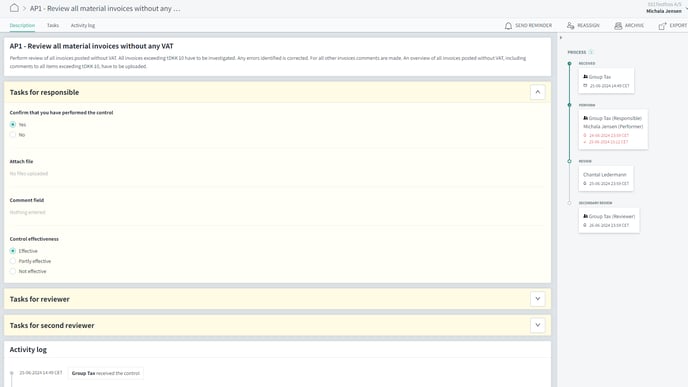Click the AP1 breadcrumb title
The image size is (688, 387).
[105, 8]
